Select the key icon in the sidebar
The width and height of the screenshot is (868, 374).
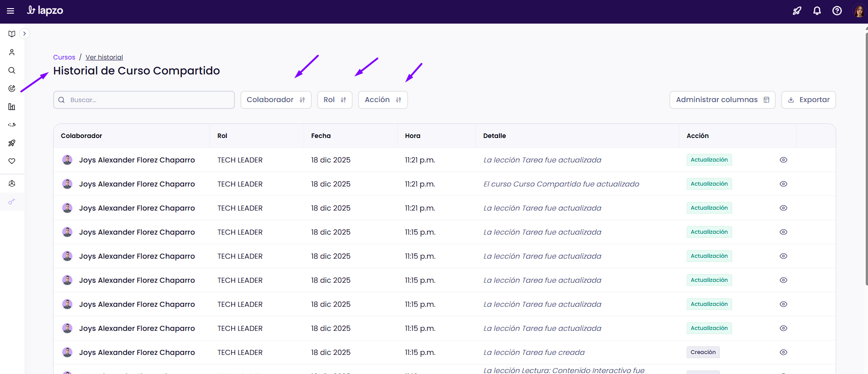pyautogui.click(x=12, y=202)
